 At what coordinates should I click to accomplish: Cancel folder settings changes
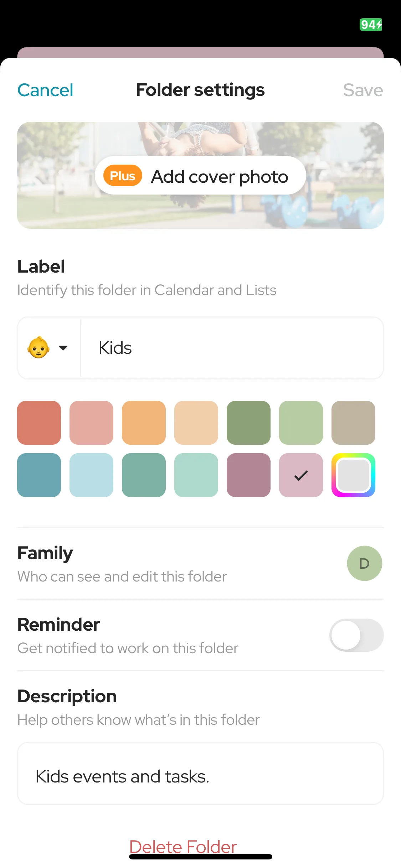(45, 90)
